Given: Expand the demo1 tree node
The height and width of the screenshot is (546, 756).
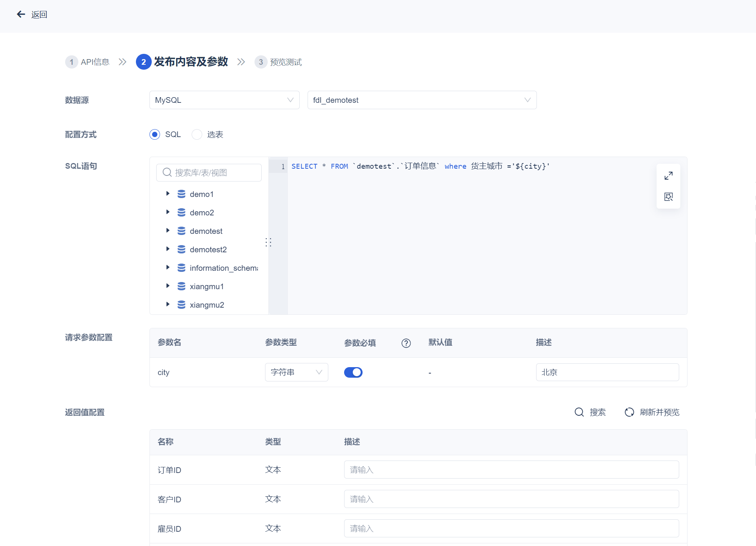Looking at the screenshot, I should tap(168, 194).
